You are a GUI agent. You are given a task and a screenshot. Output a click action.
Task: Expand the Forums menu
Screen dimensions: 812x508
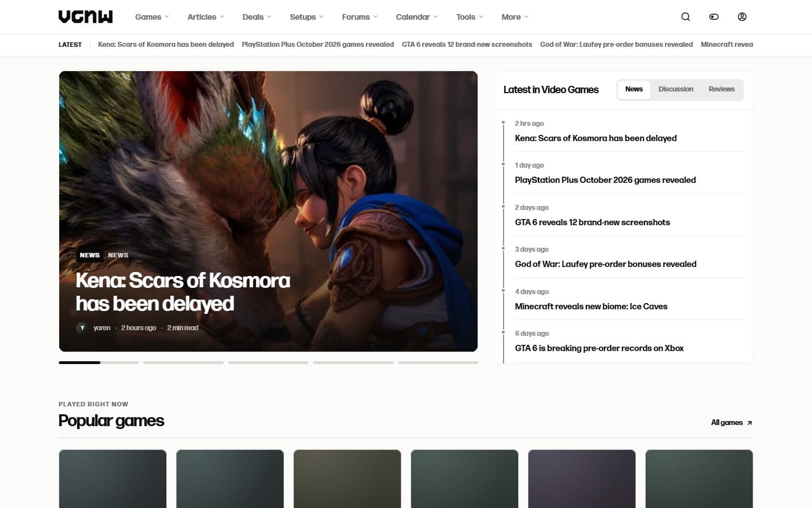[360, 17]
